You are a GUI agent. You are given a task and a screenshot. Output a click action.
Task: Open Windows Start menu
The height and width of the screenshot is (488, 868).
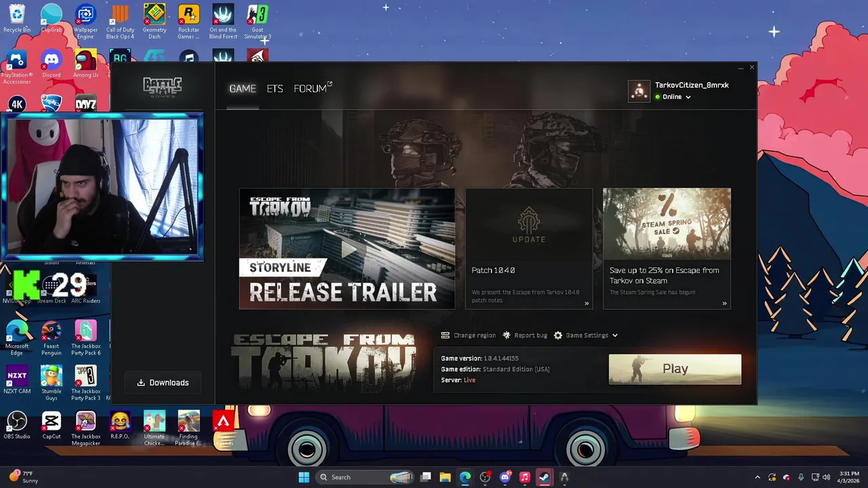pyautogui.click(x=304, y=477)
